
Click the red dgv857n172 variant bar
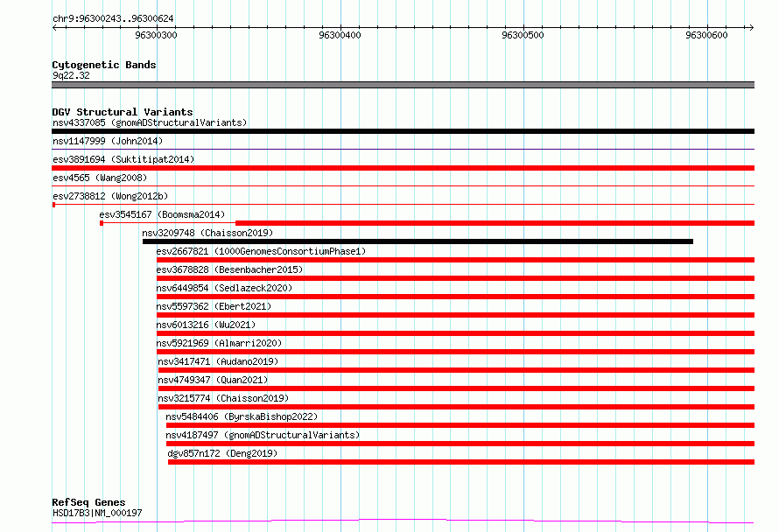461,462
